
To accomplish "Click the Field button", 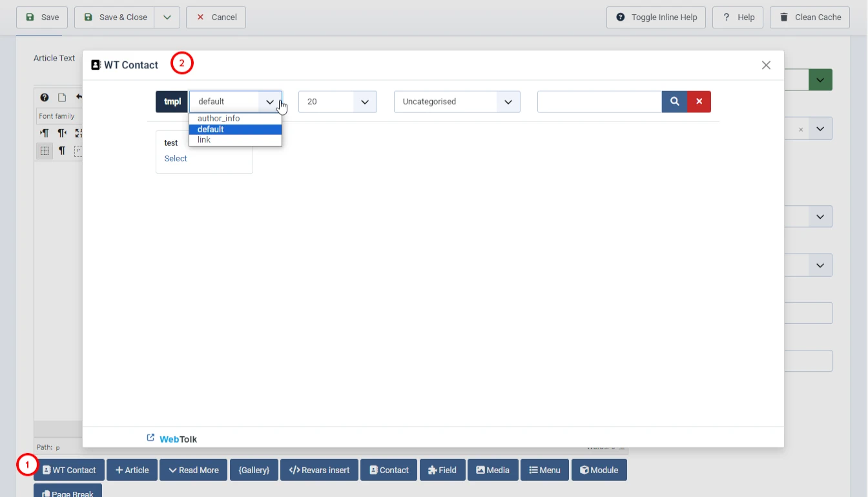I will 442,470.
